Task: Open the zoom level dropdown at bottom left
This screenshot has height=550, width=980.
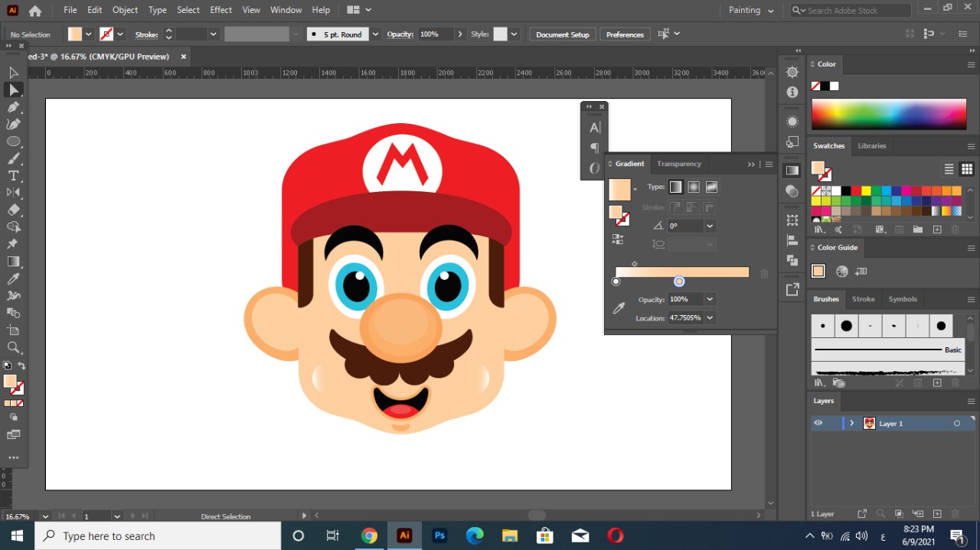Action: pyautogui.click(x=46, y=516)
